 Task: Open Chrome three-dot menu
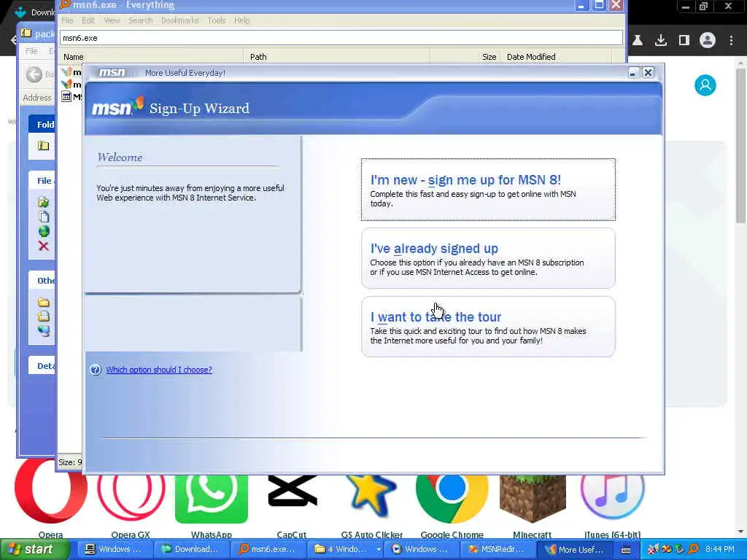pos(731,41)
